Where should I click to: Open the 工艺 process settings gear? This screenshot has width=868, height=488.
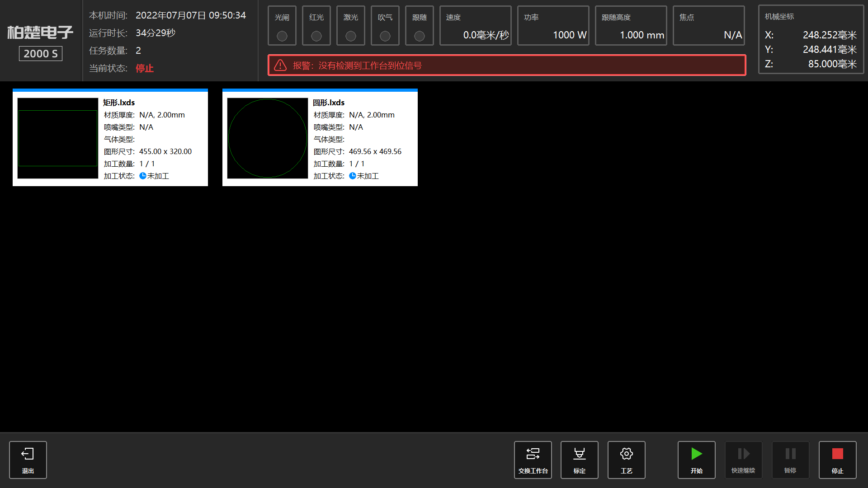click(x=627, y=460)
